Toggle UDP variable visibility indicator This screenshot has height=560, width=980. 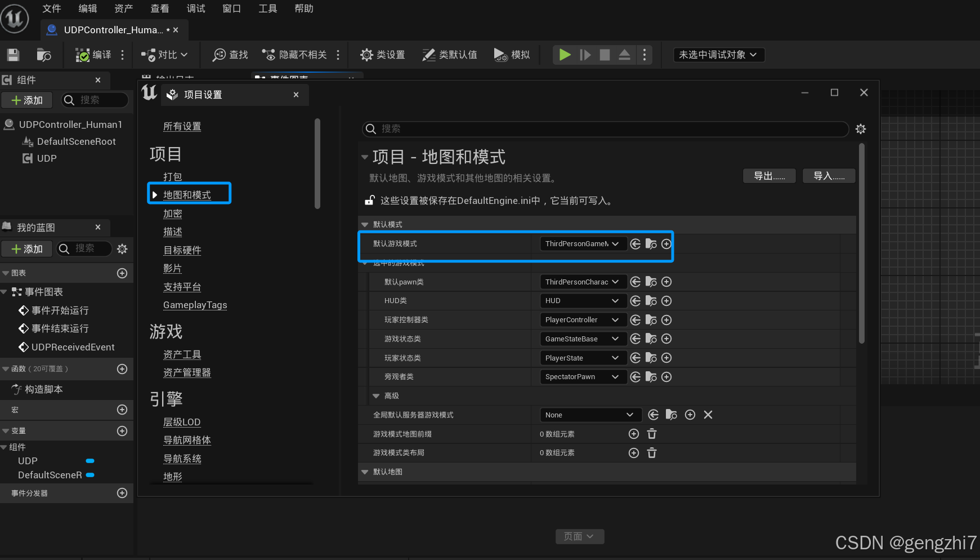(90, 461)
